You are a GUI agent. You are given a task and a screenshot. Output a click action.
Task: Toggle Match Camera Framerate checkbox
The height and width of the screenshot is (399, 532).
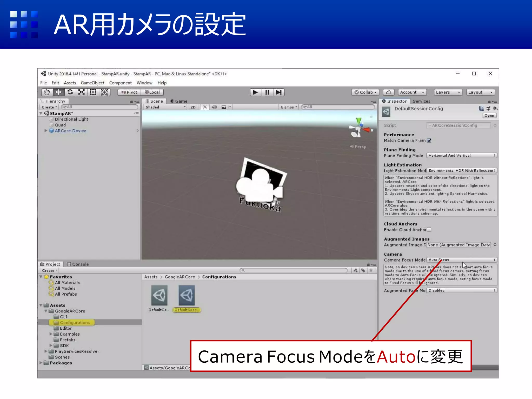point(429,141)
